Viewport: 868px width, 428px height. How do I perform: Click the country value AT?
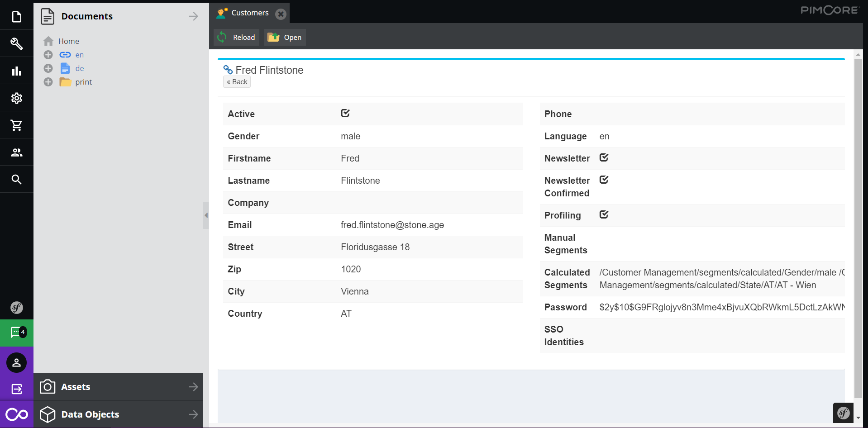(346, 314)
